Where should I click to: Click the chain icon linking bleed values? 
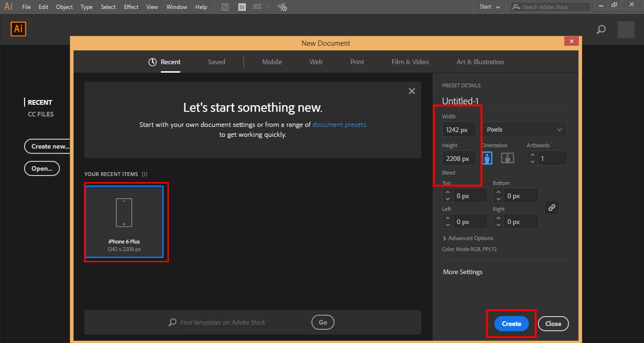[552, 207]
